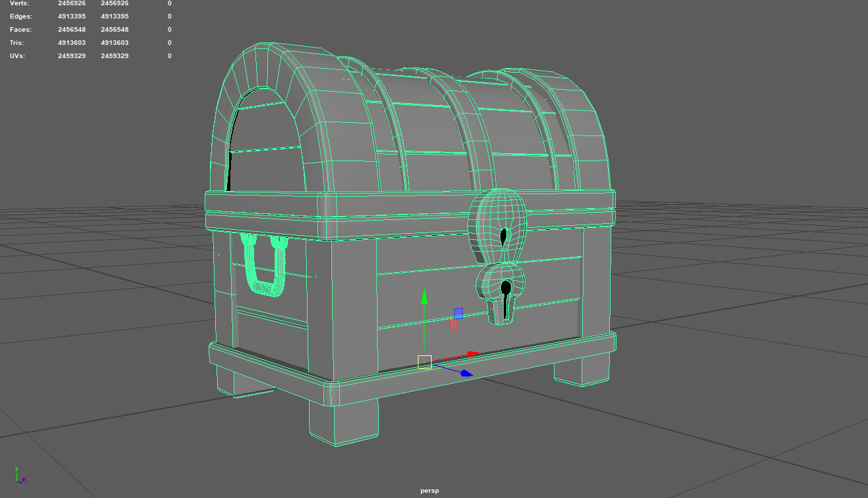Select the blue plane-constraint handle
The width and height of the screenshot is (868, 498).
(x=457, y=313)
